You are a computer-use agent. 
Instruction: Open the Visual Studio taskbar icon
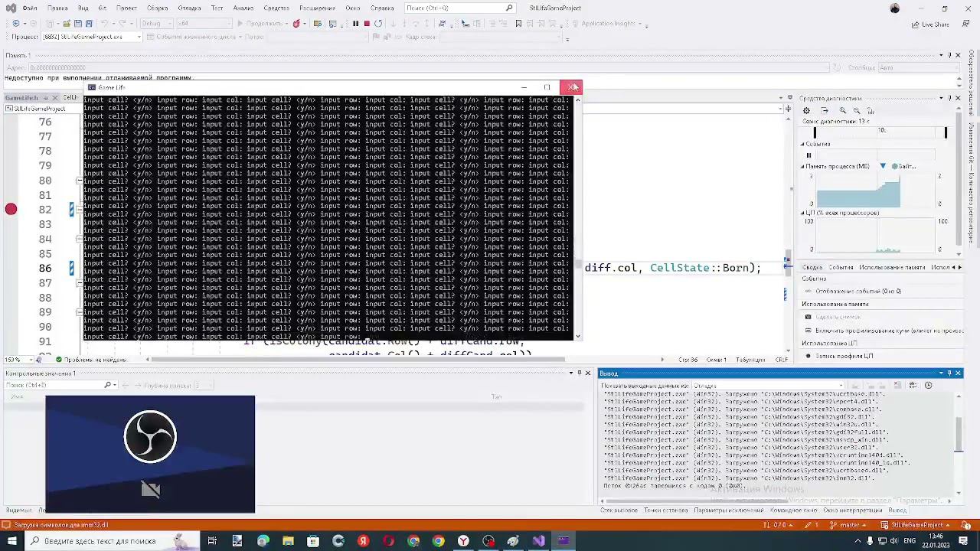(539, 541)
